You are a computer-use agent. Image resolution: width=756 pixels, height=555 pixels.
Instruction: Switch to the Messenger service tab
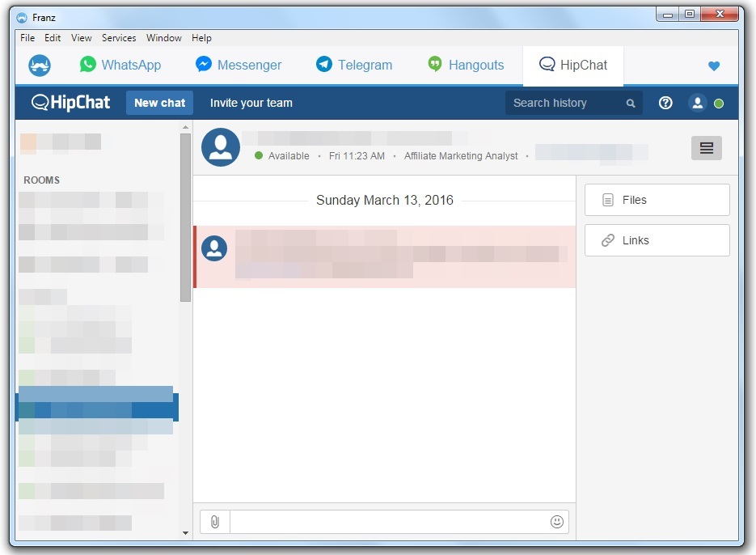pyautogui.click(x=239, y=65)
